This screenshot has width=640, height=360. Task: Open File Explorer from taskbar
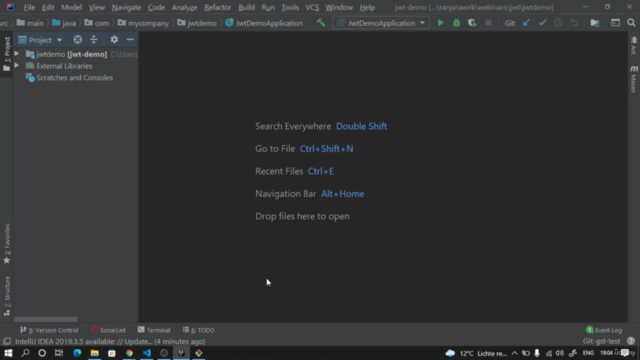pos(95,353)
